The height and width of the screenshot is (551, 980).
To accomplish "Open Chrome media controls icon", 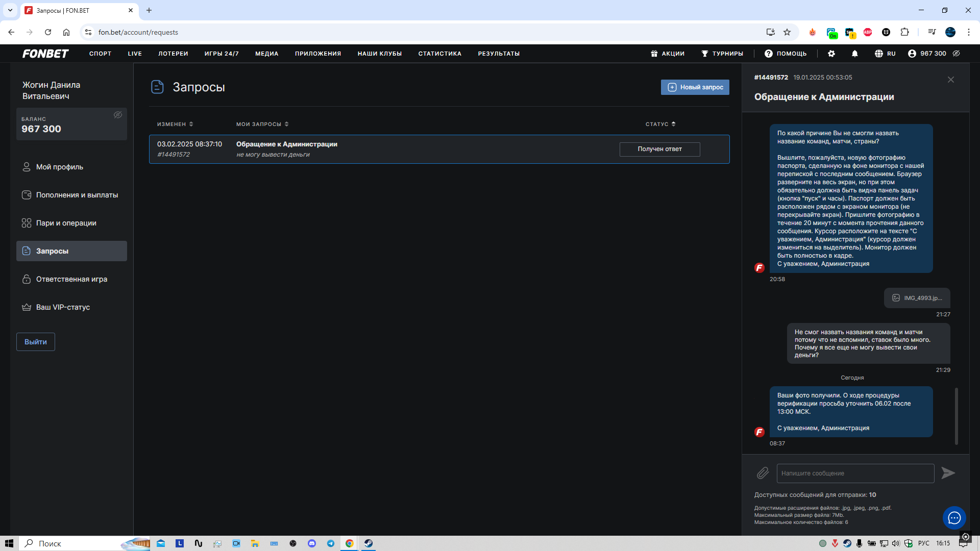I will coord(932,32).
